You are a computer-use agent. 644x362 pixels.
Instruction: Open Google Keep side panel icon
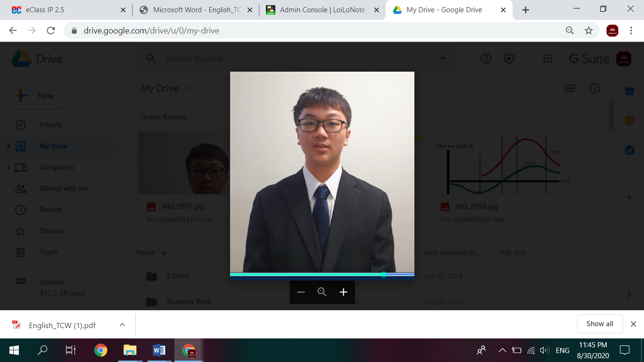click(x=629, y=121)
